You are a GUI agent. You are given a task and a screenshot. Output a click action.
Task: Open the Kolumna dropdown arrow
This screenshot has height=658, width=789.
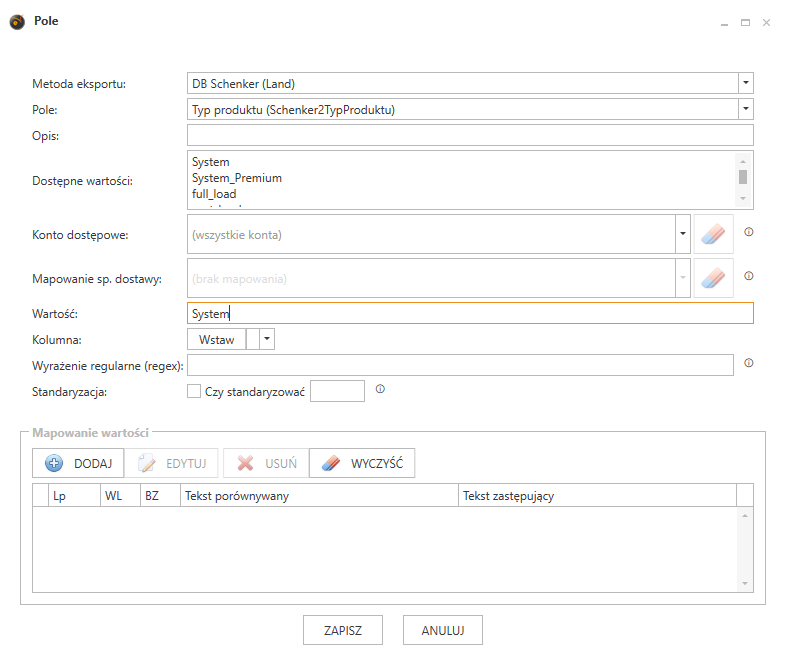267,339
